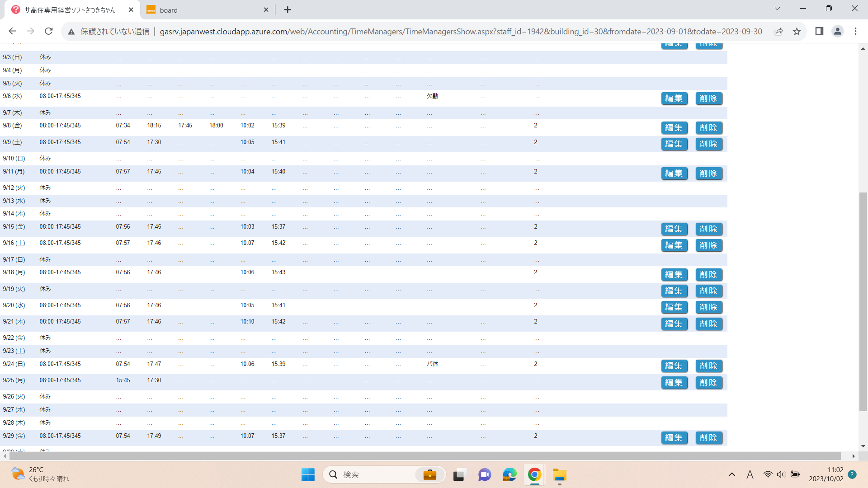Click 削除 for the 9/29 row
Screen dimensions: 868x488
point(708,438)
